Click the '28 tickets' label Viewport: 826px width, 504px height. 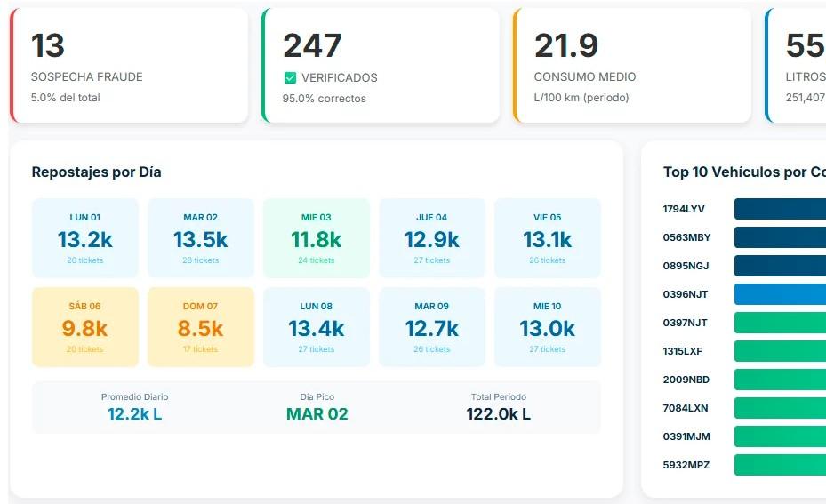201,260
